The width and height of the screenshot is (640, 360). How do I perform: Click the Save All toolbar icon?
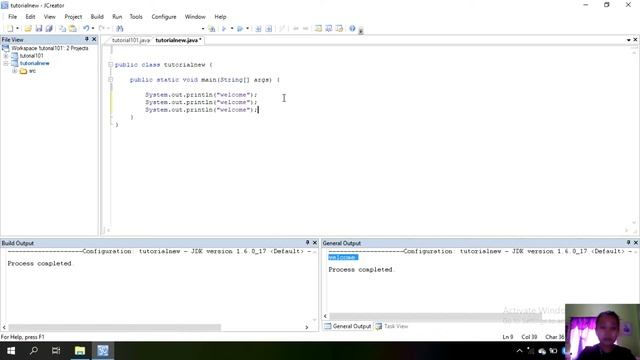point(49,29)
